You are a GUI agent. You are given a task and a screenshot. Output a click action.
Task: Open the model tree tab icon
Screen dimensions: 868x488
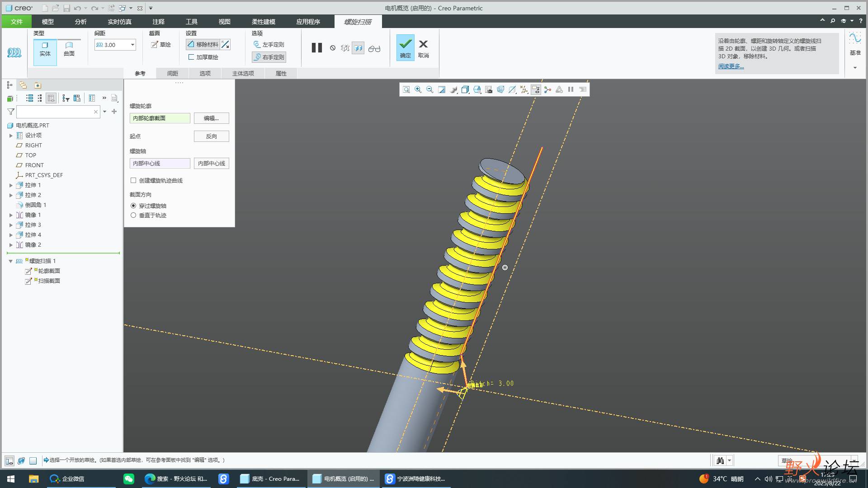coord(9,85)
